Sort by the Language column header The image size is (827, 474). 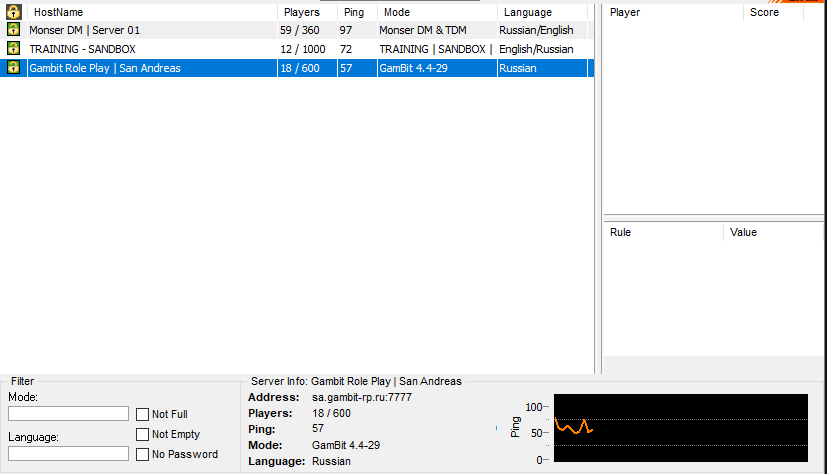541,12
